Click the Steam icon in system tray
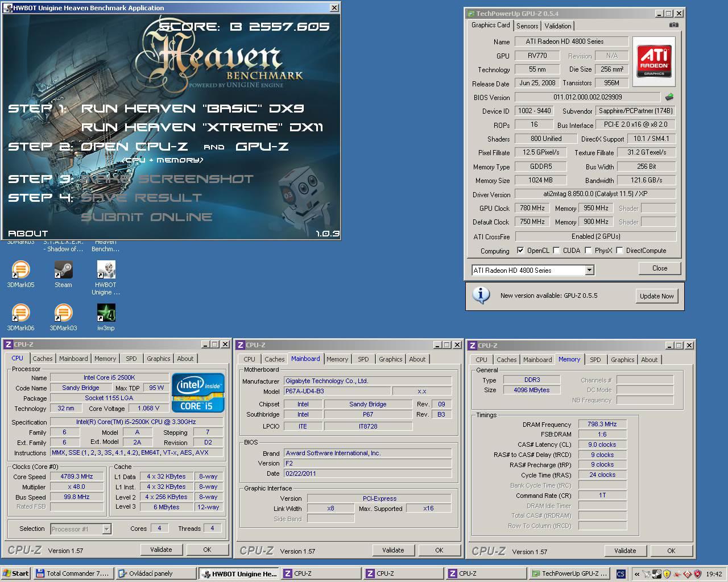This screenshot has height=582, width=728. click(x=656, y=574)
